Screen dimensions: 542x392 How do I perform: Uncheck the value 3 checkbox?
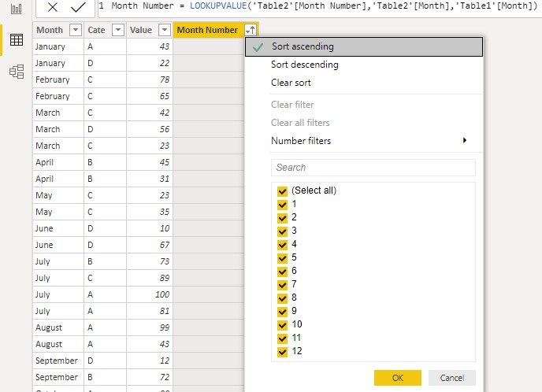click(x=282, y=231)
